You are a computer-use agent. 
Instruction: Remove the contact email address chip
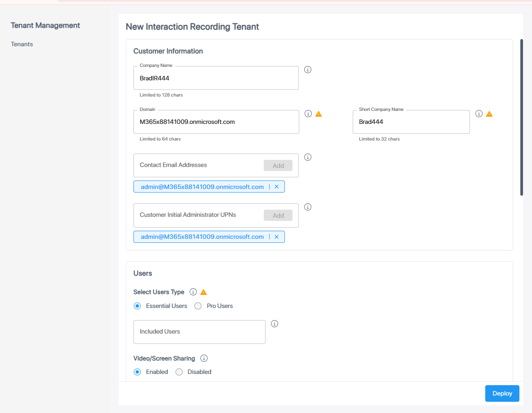pyautogui.click(x=276, y=187)
